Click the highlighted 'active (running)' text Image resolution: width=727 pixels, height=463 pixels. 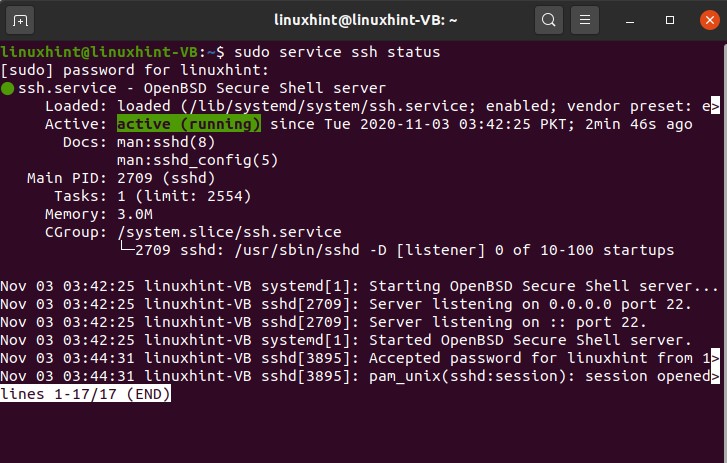[x=189, y=124]
